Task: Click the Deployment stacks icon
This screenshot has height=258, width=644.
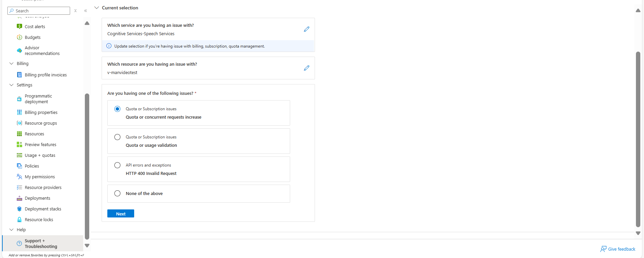Action: point(19,209)
